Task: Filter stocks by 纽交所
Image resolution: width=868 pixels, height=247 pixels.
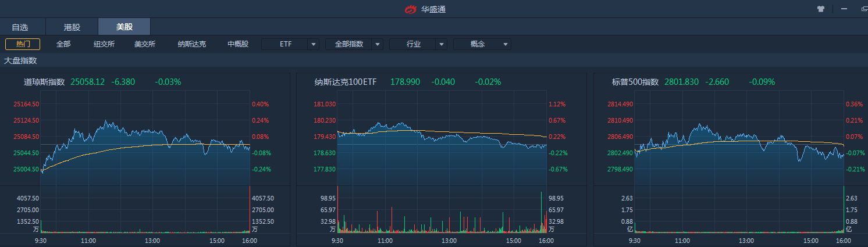Action: point(104,44)
